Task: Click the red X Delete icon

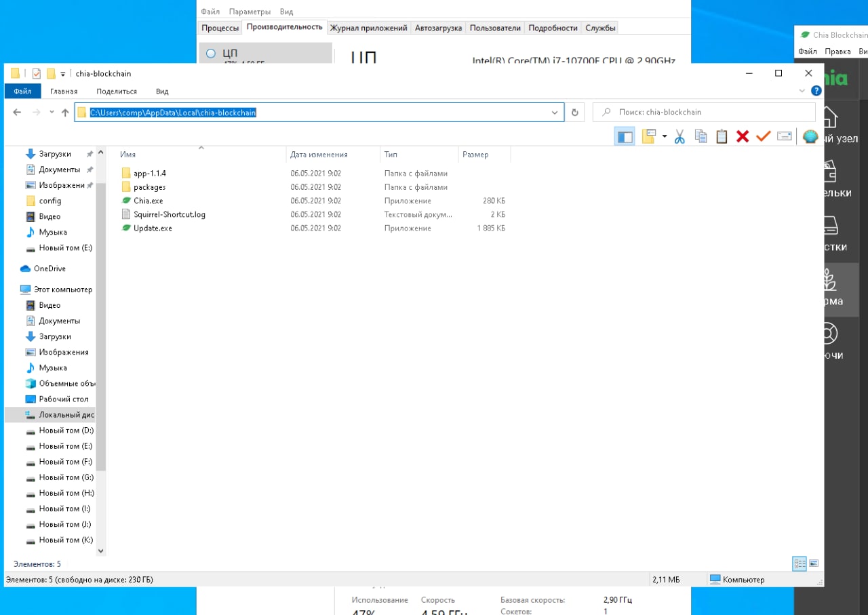Action: (743, 136)
